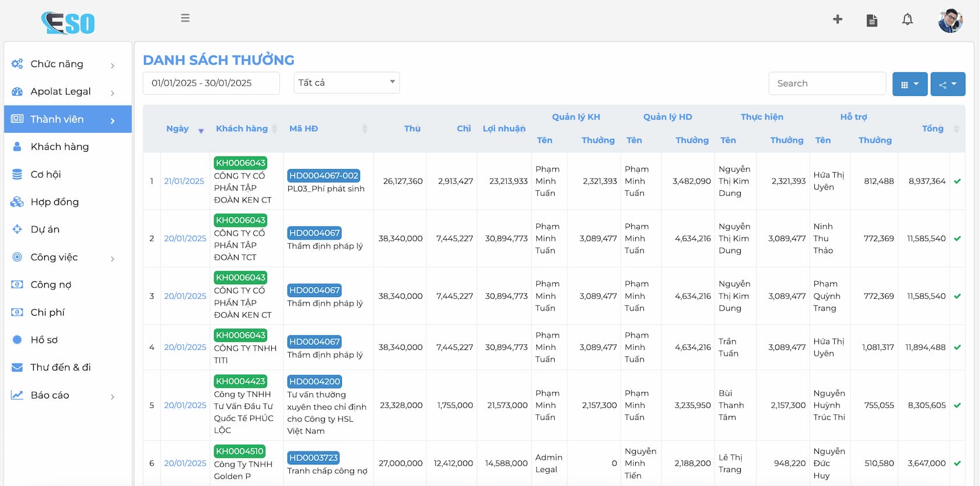Open the document icon in header
Screen dimensions: 980x486
(x=872, y=20)
